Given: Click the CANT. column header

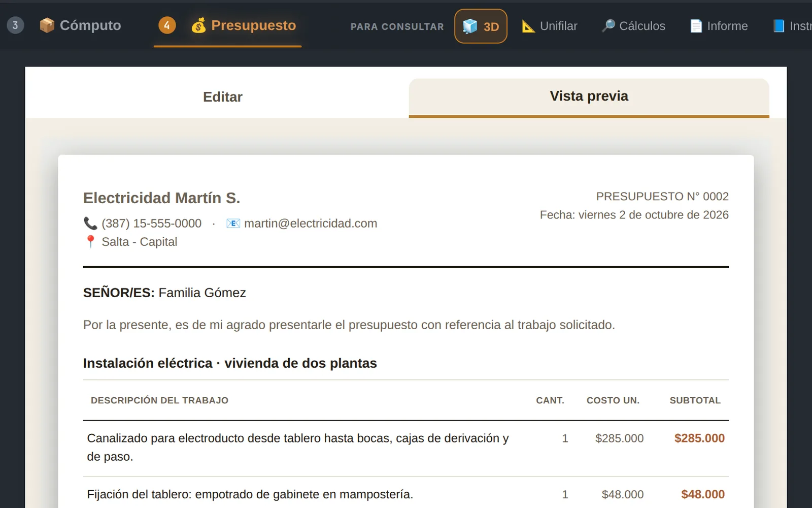Looking at the screenshot, I should 550,400.
